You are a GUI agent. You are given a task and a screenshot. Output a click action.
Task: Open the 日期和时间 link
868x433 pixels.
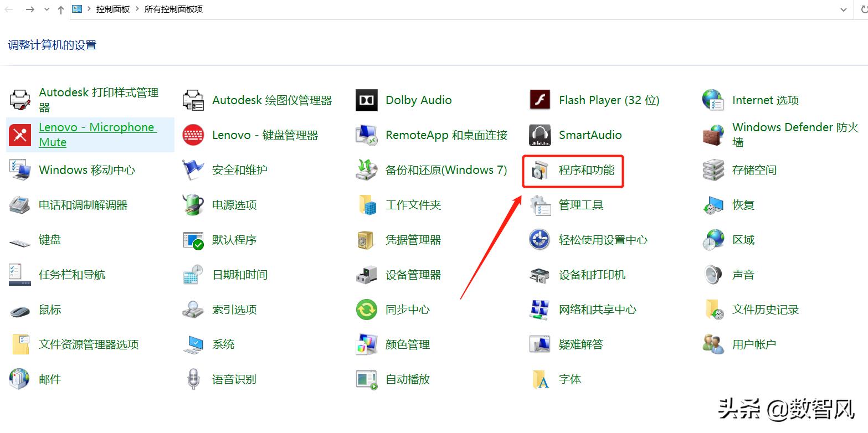point(240,275)
